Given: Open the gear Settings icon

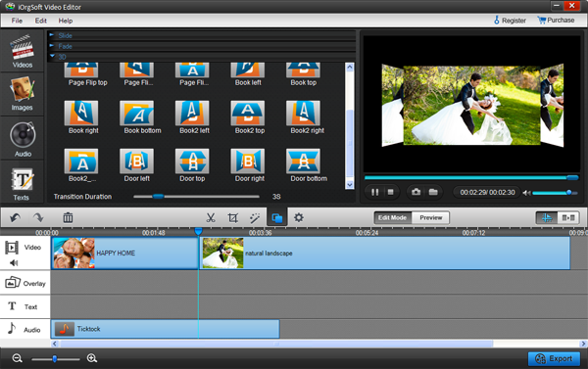Looking at the screenshot, I should (x=299, y=217).
